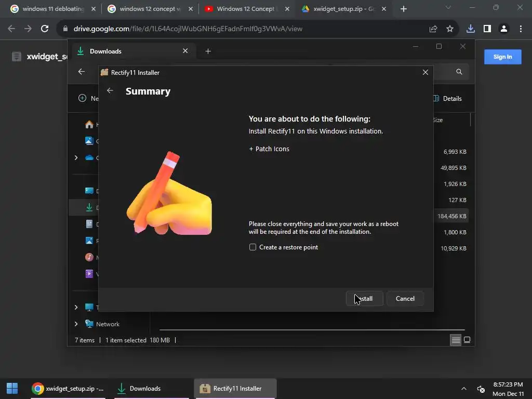Click the search icon in File Explorer
The image size is (532, 399).
click(459, 72)
